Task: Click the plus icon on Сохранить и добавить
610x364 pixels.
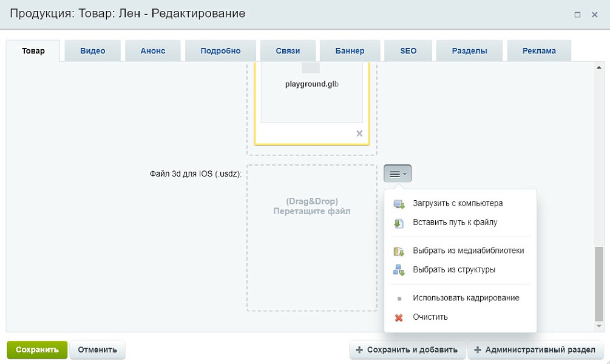Action: (x=359, y=350)
